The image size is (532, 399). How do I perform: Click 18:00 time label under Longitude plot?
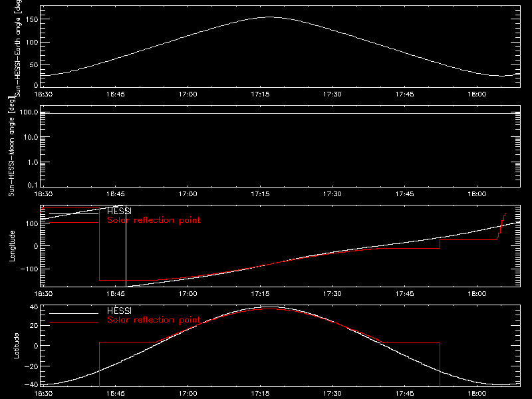477,294
